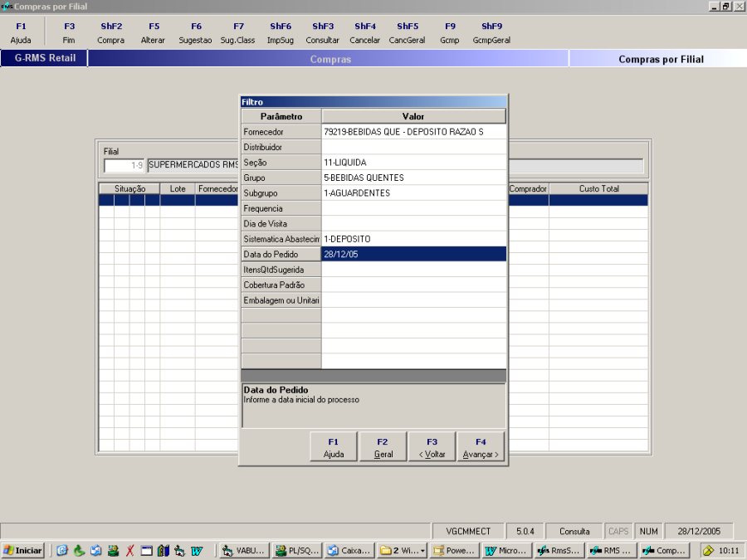Open F6 Sugestao from the toolbar

(x=195, y=33)
